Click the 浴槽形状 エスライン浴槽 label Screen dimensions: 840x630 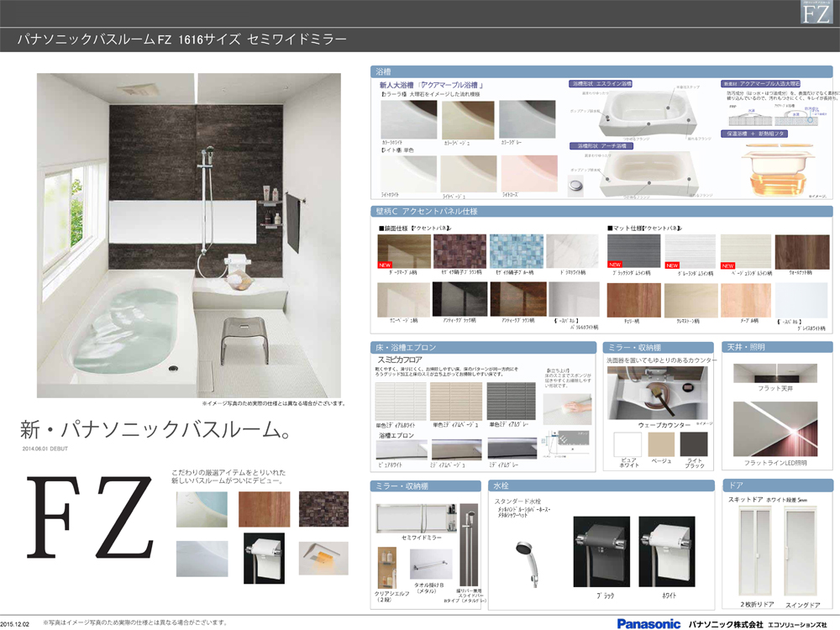coord(601,84)
